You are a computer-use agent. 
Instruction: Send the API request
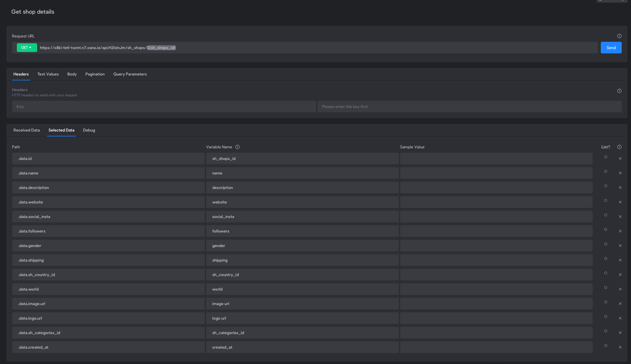point(611,48)
